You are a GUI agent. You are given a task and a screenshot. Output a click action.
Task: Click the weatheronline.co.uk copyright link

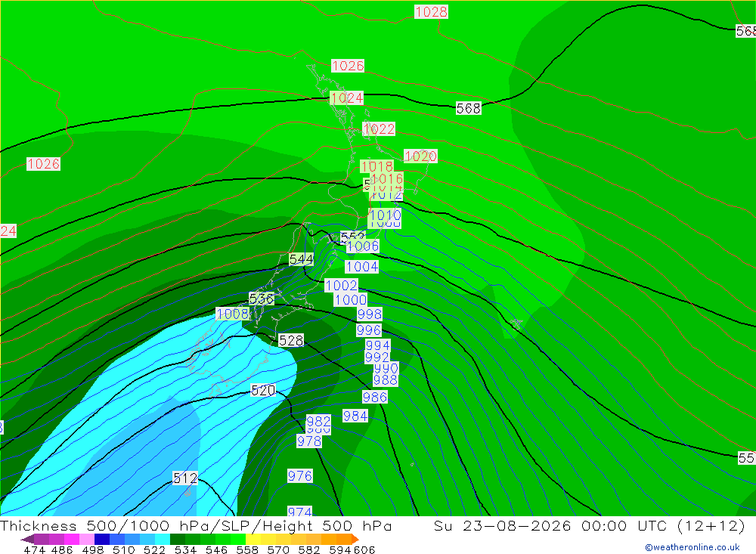(x=692, y=547)
